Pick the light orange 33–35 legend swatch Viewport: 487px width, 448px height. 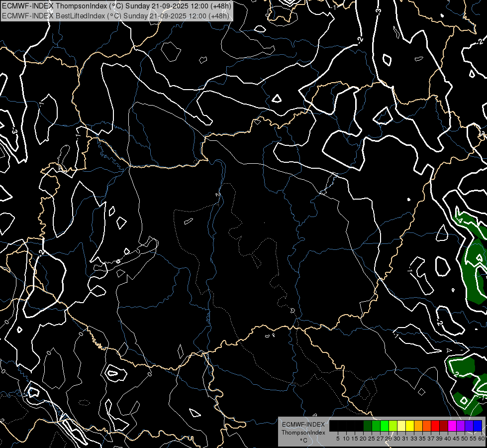pyautogui.click(x=418, y=426)
